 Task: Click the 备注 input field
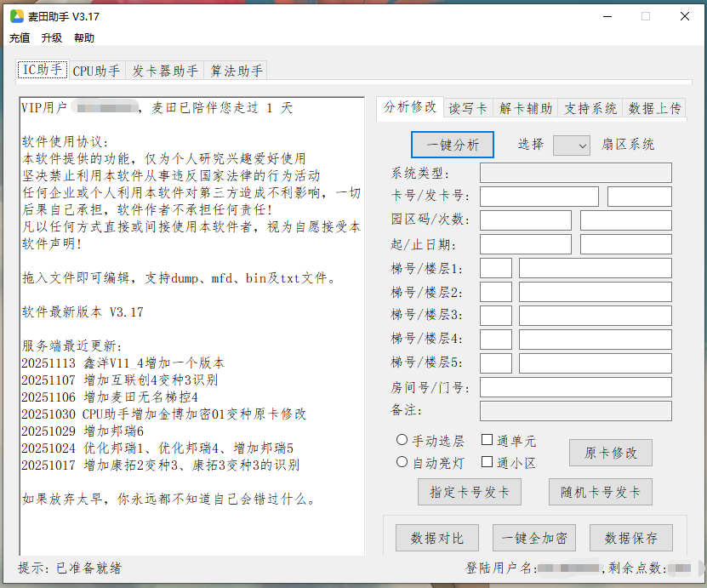[x=575, y=411]
